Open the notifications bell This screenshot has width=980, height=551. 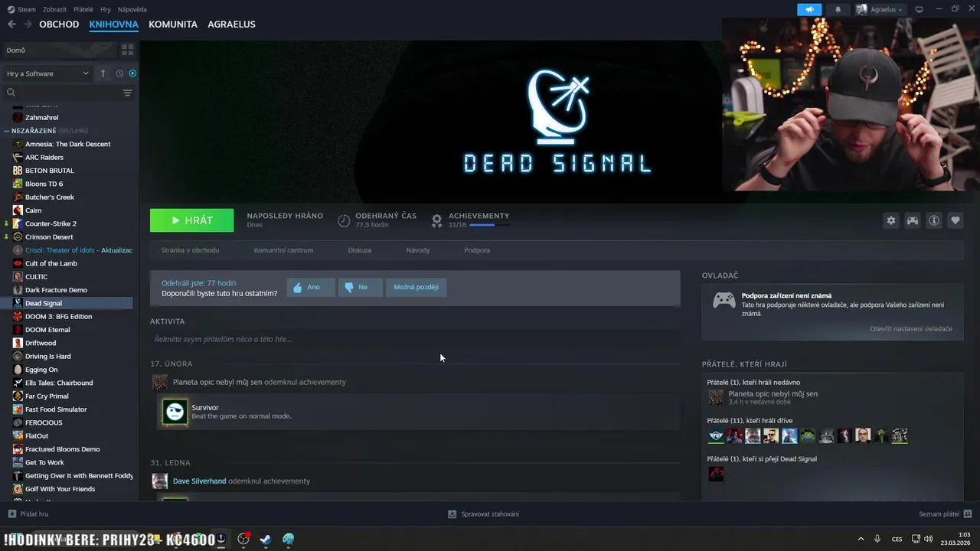click(x=838, y=9)
